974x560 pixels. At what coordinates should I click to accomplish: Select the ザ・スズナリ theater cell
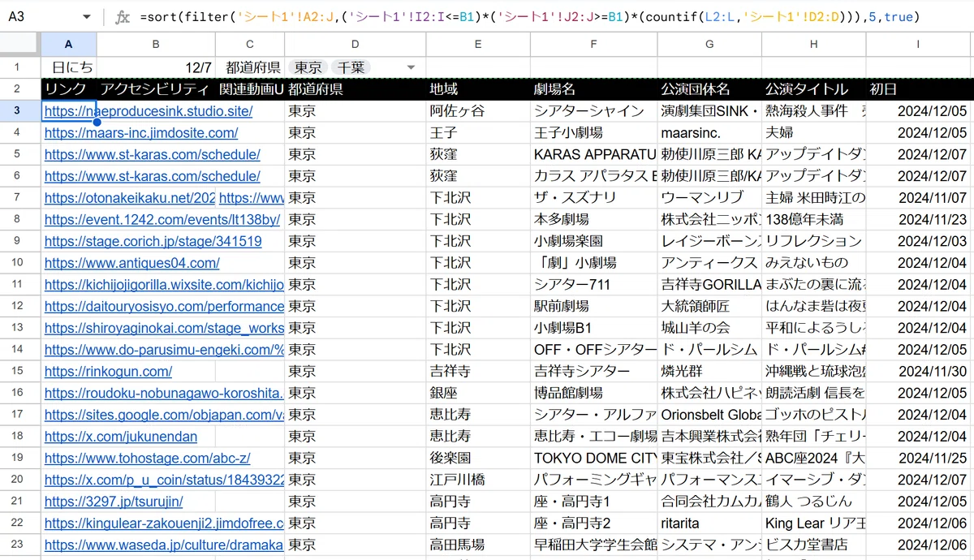coord(593,198)
